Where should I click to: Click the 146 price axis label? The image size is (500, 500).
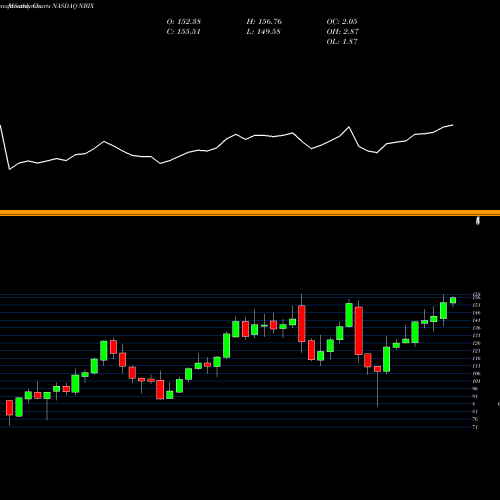click(476, 313)
